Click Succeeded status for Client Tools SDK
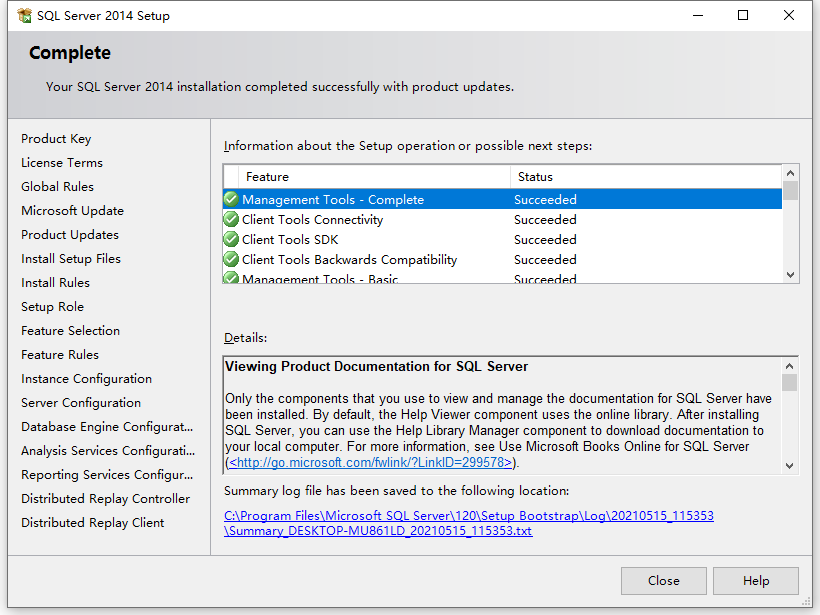Screen dimensions: 820x615 (545, 240)
